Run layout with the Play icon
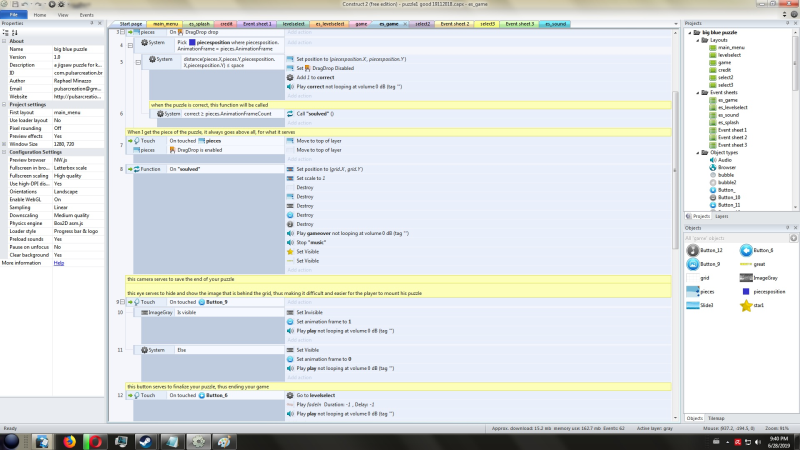 (x=52, y=4)
